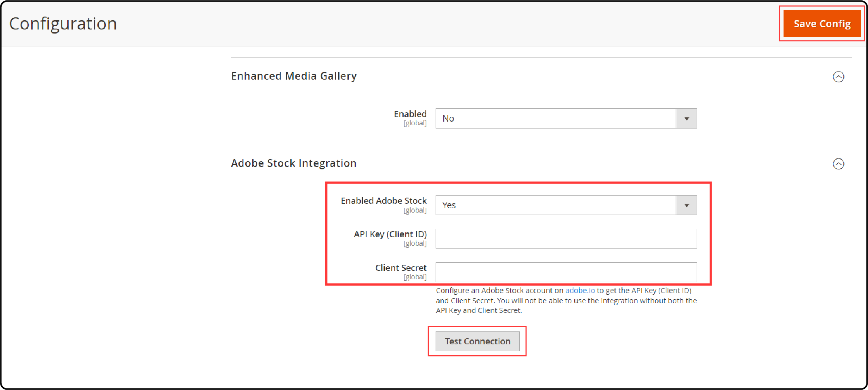Click the Configuration page title
The width and height of the screenshot is (868, 390).
(x=63, y=23)
